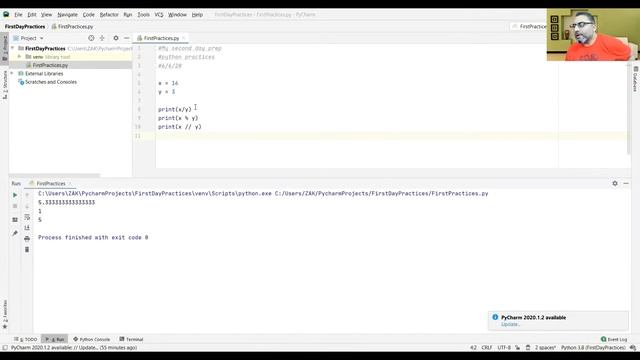
Task: Open the File menu
Action: 18,14
